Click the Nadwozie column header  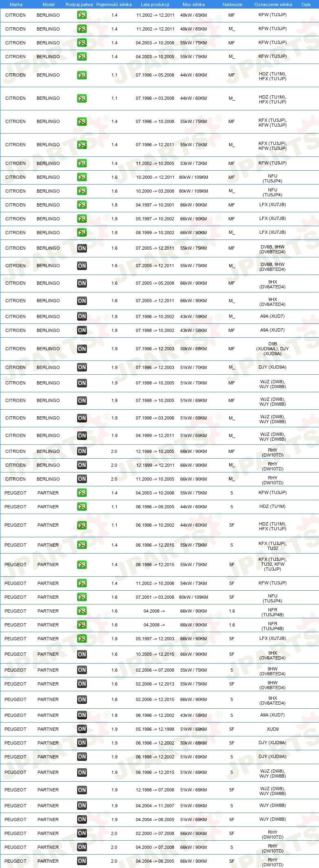pyautogui.click(x=233, y=4)
